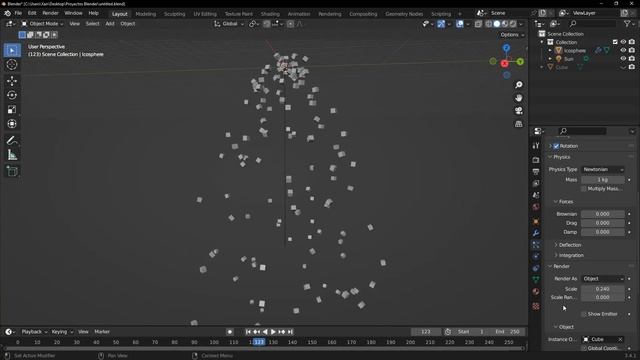The width and height of the screenshot is (640, 360).
Task: Click the Blender logo menu icon
Action: (7, 13)
